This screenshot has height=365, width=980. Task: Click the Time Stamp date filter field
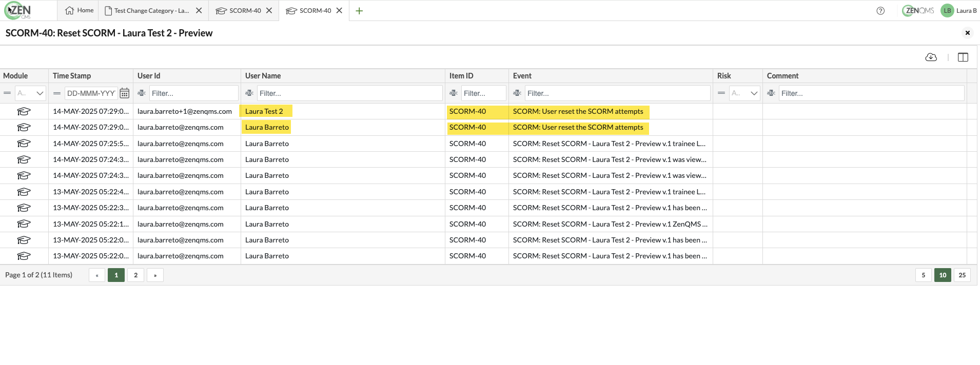91,93
